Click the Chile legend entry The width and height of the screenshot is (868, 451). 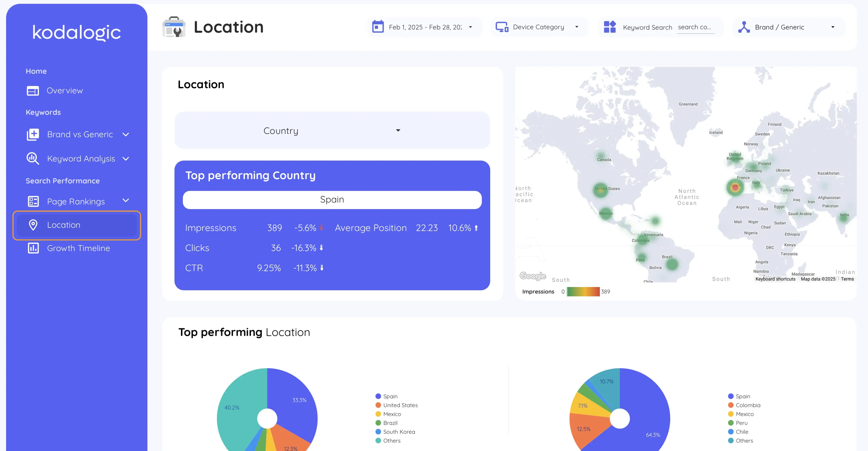(738, 432)
